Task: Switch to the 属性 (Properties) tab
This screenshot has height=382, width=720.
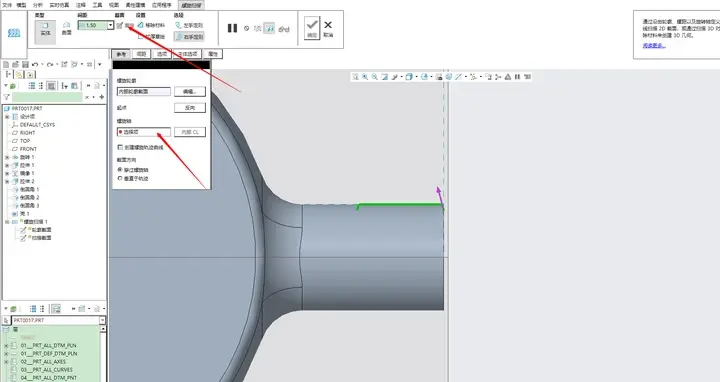Action: coord(213,54)
